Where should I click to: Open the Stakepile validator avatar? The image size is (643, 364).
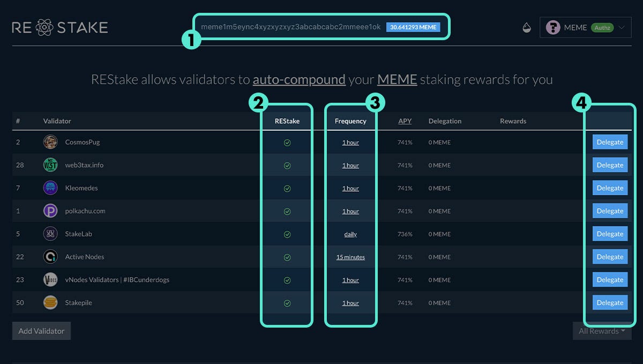[x=50, y=302]
